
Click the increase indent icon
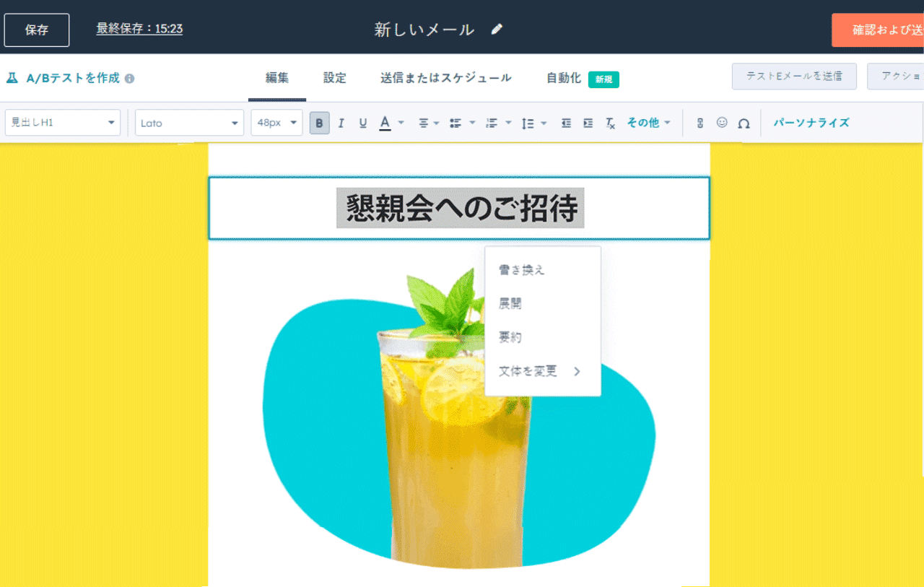click(x=588, y=123)
